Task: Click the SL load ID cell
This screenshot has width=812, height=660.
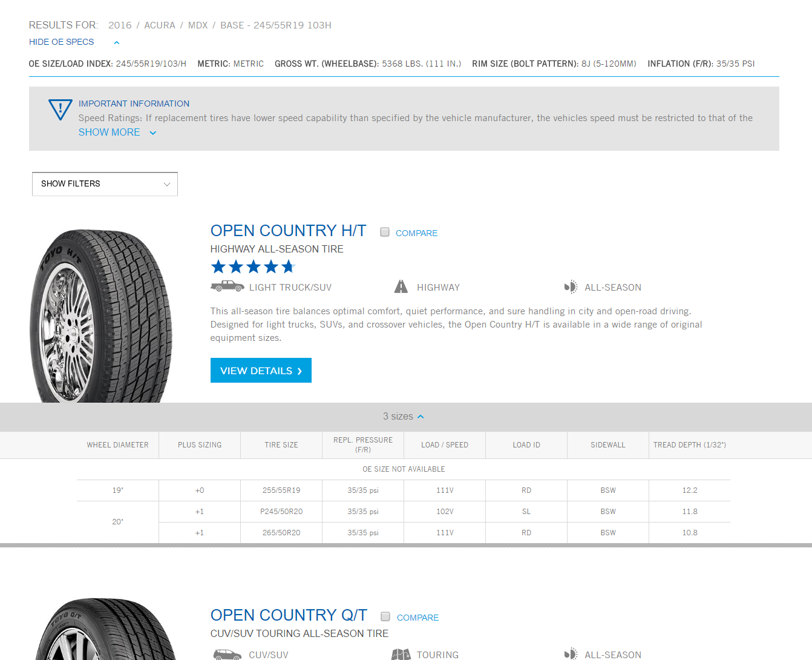Action: coord(526,512)
